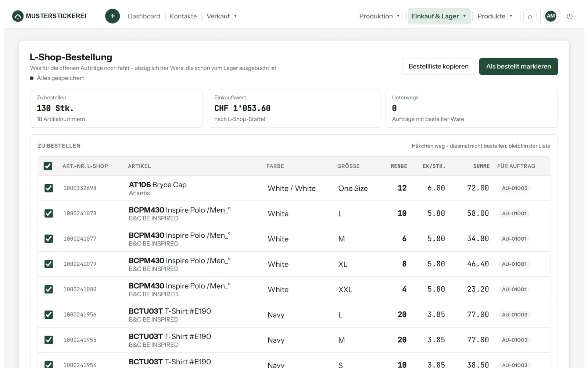Uncheck the checkbox for article 1000241956
The height and width of the screenshot is (368, 588).
(x=49, y=315)
